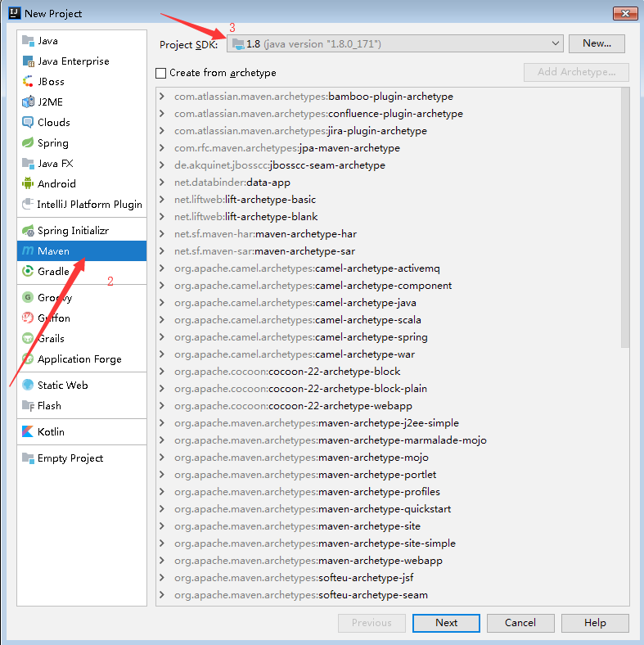Enable Create from archetype checkbox
This screenshot has height=645, width=644.
pyautogui.click(x=160, y=73)
